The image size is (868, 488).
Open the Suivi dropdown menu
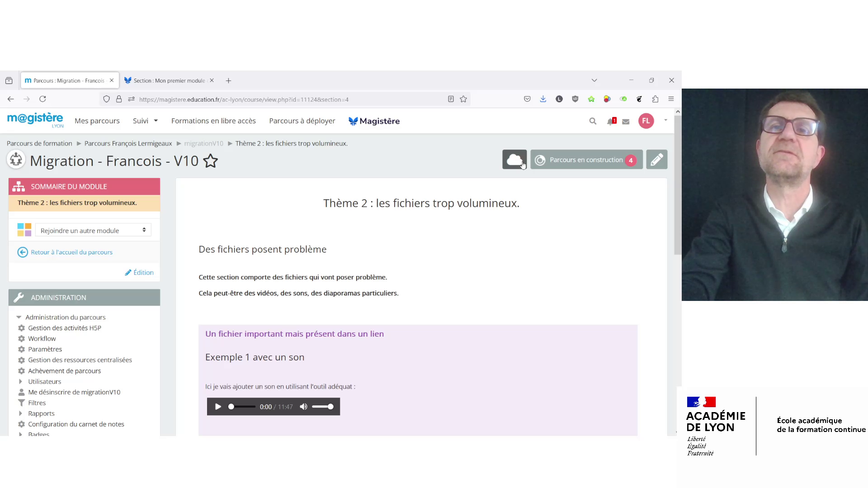coord(145,121)
